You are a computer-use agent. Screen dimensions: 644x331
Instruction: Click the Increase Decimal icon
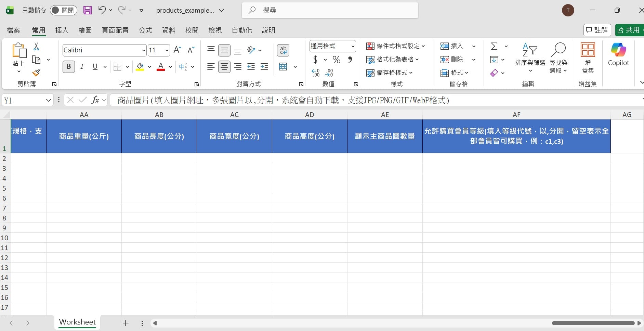tap(316, 73)
